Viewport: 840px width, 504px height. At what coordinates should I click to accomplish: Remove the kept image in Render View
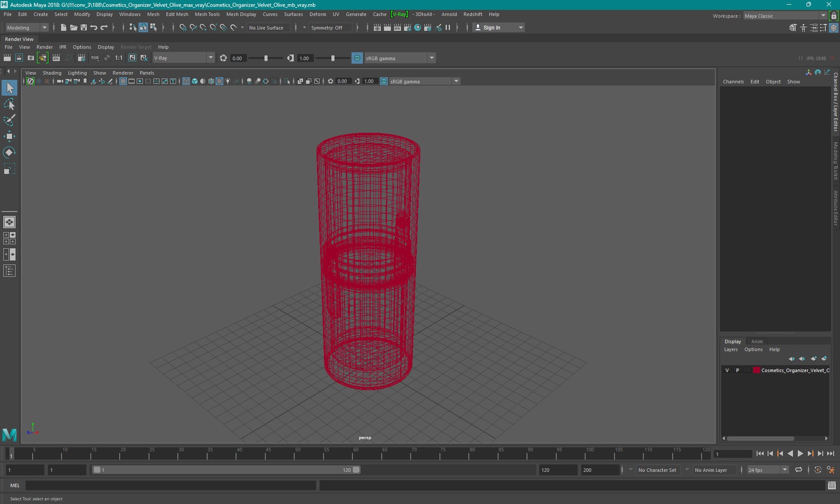pyautogui.click(x=144, y=58)
